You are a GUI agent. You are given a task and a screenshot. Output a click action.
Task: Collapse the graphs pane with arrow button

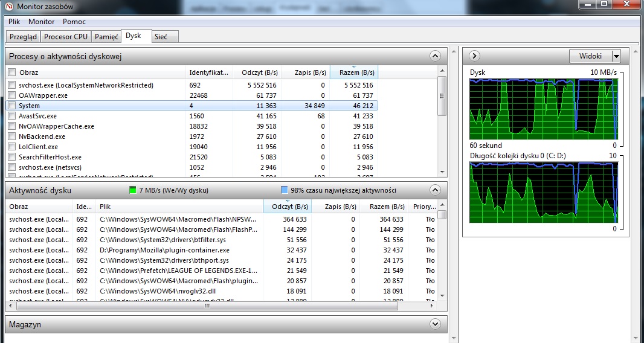[x=474, y=56]
